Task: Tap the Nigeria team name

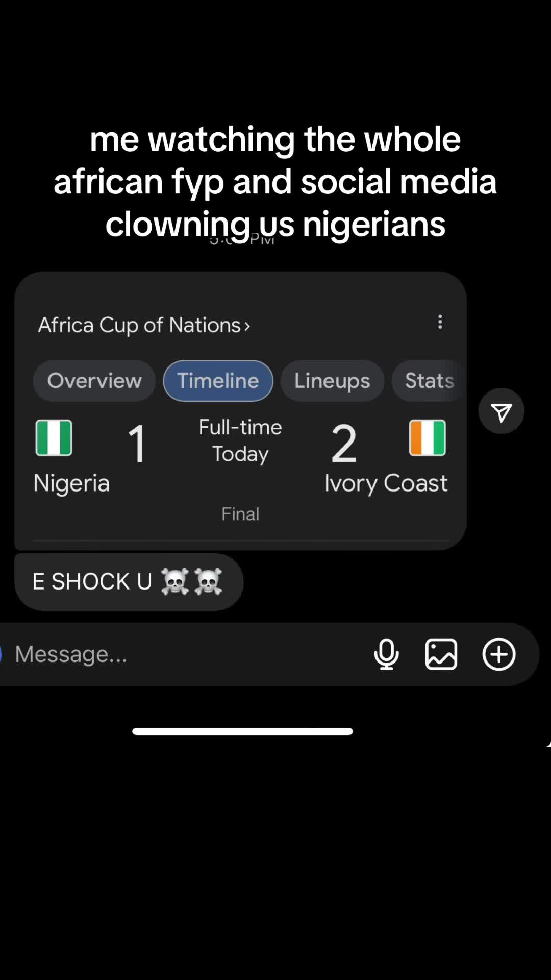Action: pyautogui.click(x=71, y=483)
